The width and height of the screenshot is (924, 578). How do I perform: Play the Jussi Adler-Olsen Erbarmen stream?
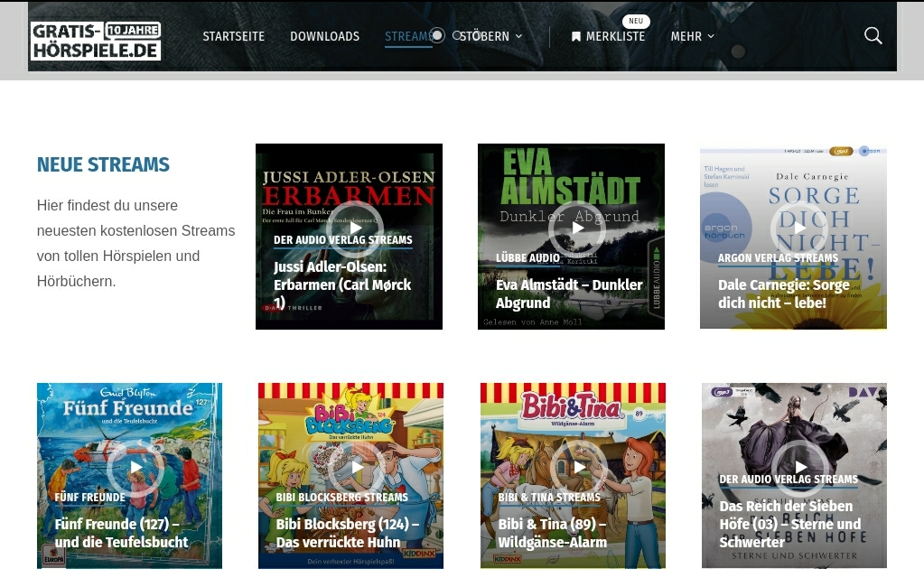point(355,228)
